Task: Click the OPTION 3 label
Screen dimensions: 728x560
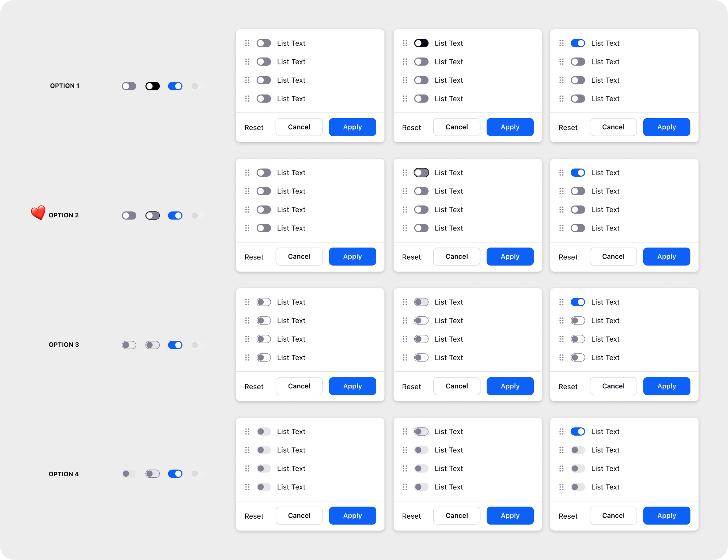Action: point(64,345)
